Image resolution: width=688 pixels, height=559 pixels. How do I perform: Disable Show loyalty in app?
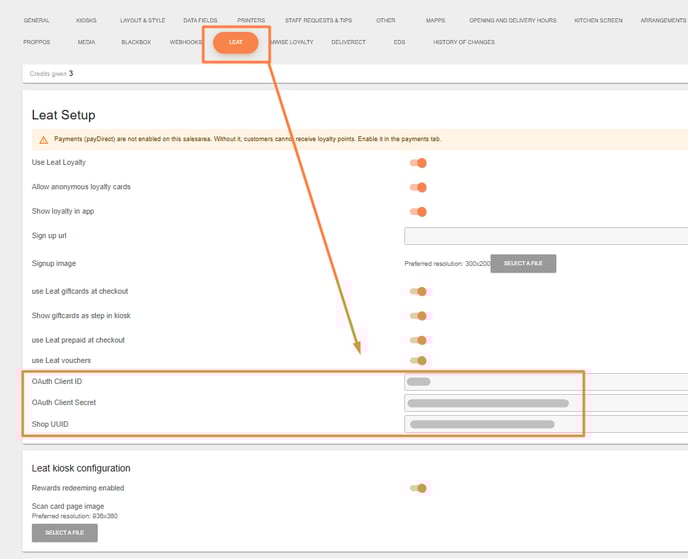(418, 212)
